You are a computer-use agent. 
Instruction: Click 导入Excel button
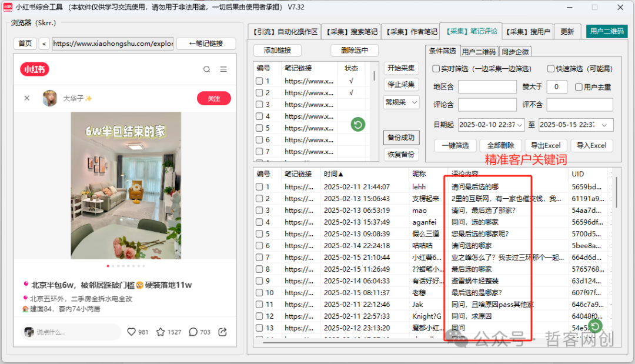click(x=591, y=145)
